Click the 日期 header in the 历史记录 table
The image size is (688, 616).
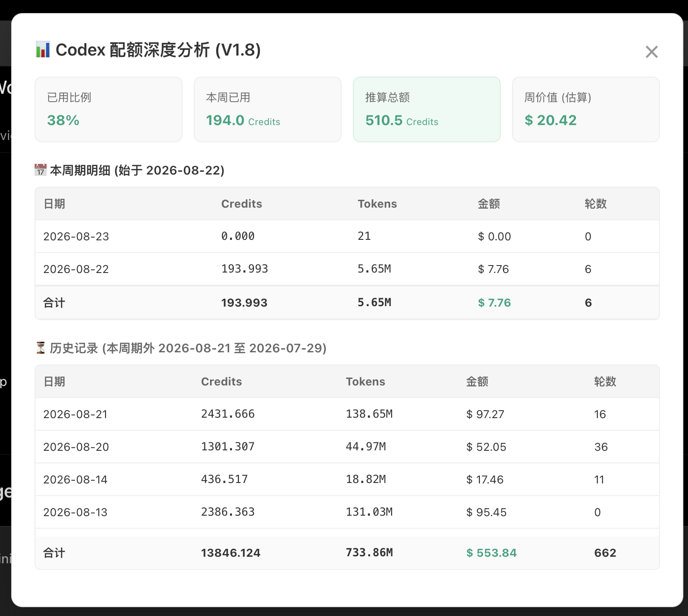tap(54, 382)
